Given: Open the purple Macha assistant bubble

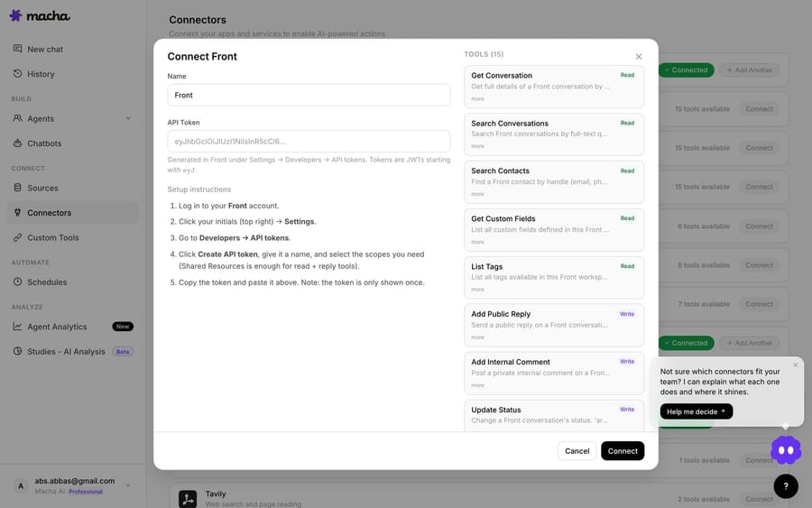Looking at the screenshot, I should click(786, 450).
